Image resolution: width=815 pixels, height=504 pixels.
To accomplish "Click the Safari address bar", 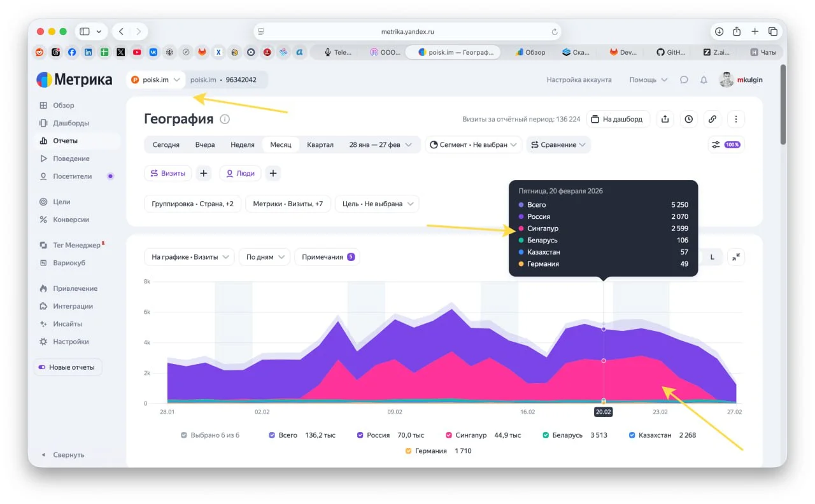I will (407, 31).
